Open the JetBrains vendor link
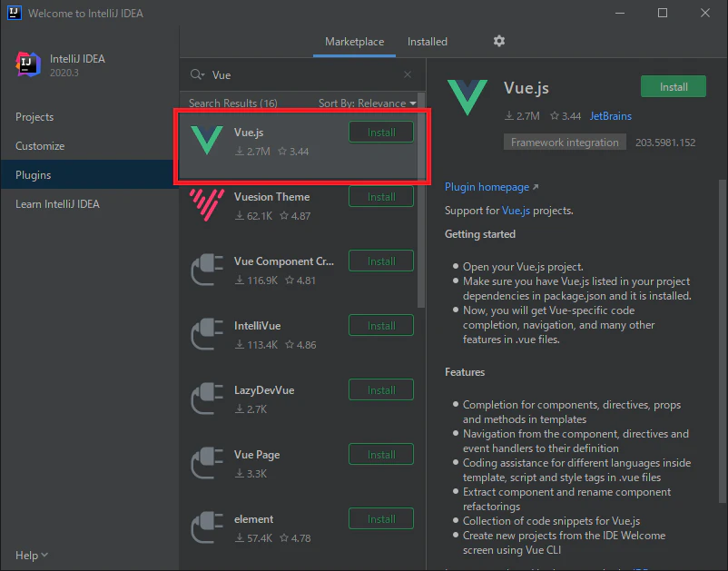 611,116
